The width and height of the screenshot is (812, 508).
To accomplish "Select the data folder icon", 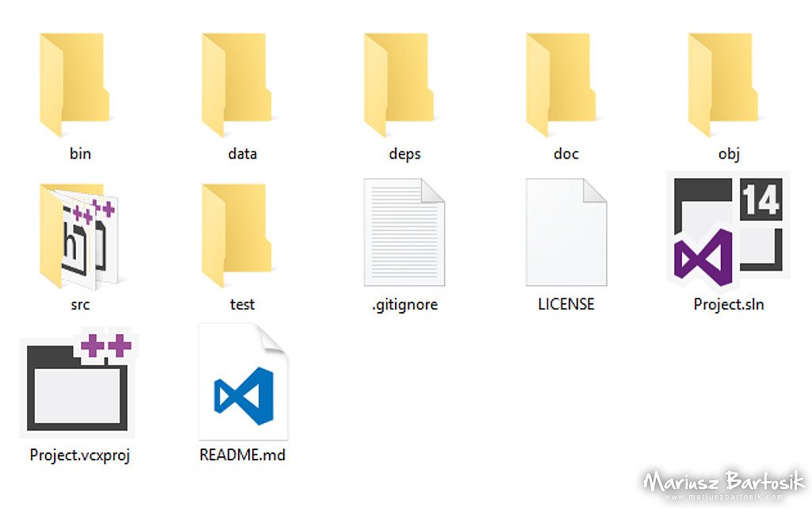I will tap(236, 84).
